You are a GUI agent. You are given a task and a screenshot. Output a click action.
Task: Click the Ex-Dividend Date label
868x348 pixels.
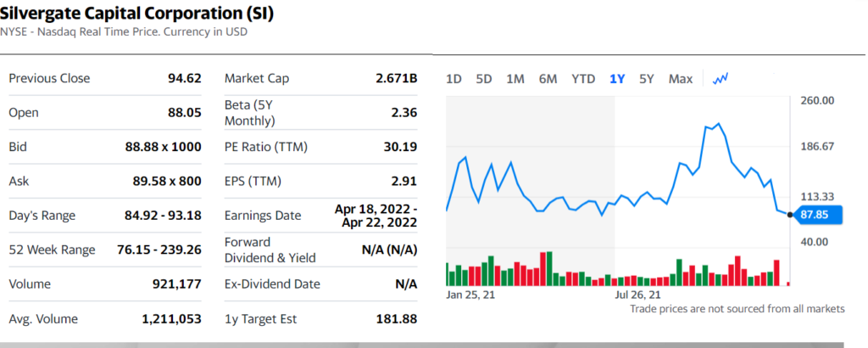[x=272, y=284]
